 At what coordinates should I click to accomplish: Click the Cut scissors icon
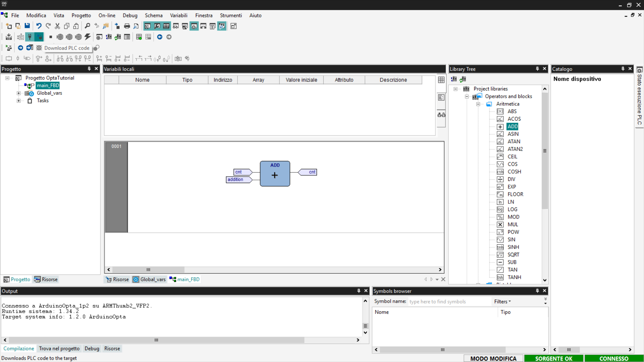coord(57,26)
